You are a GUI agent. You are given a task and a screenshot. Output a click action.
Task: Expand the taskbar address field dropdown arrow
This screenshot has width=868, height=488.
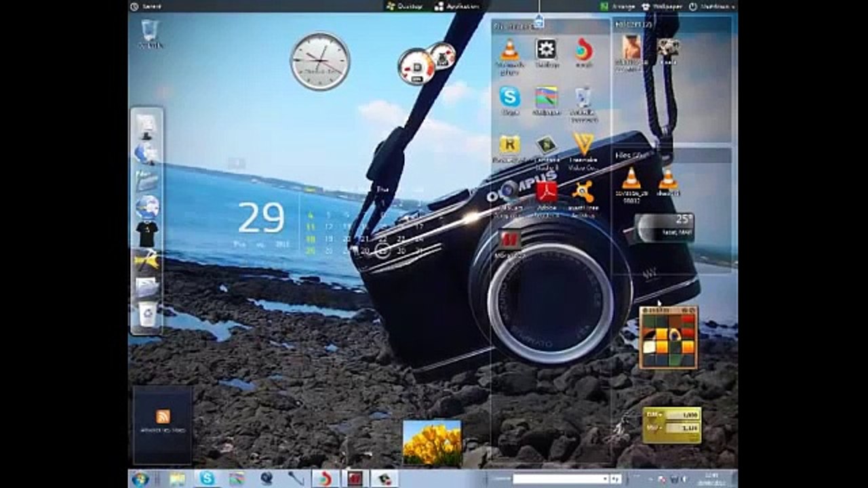604,479
